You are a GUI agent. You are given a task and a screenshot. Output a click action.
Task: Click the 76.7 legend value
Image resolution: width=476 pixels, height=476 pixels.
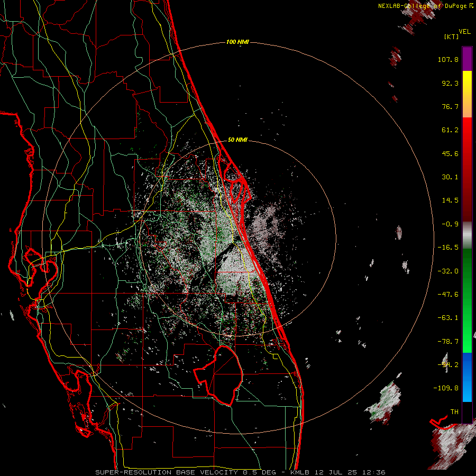point(450,106)
